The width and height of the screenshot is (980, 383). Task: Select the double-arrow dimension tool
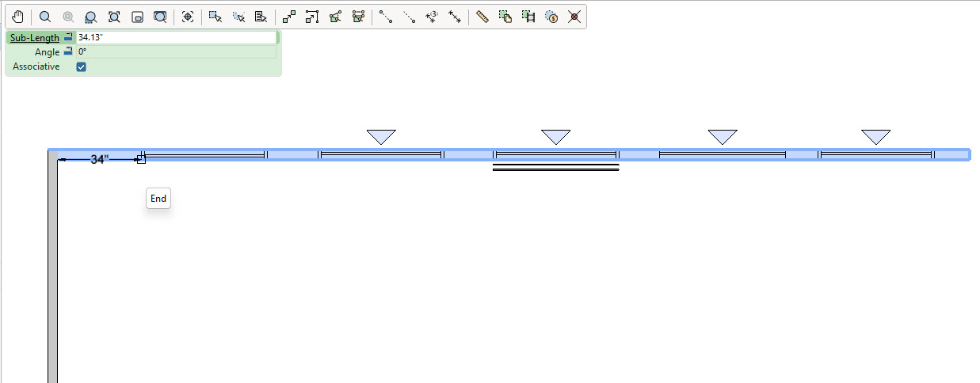[x=455, y=17]
